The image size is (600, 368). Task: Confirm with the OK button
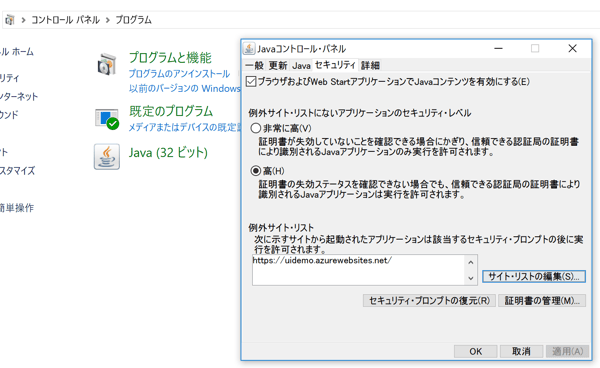point(476,351)
